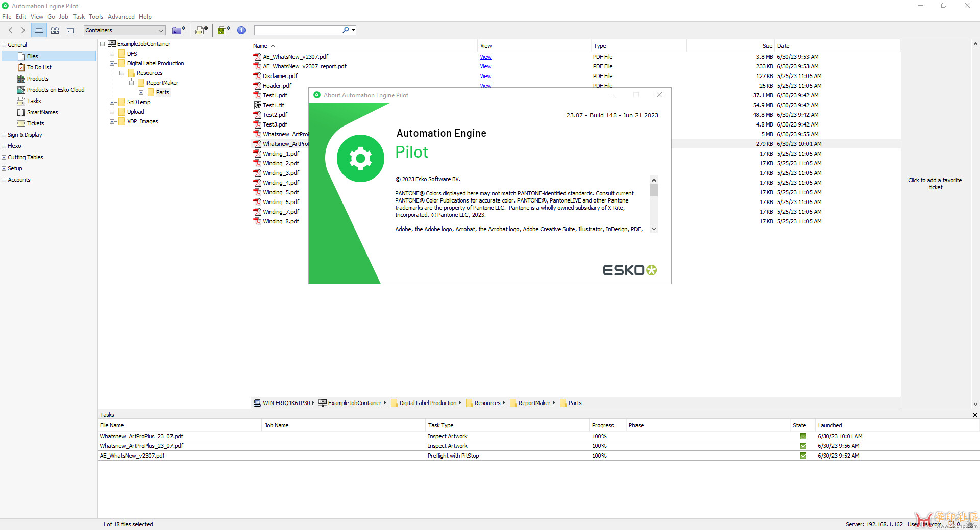This screenshot has height=530, width=980.
Task: Expand the Setup section
Action: point(4,168)
